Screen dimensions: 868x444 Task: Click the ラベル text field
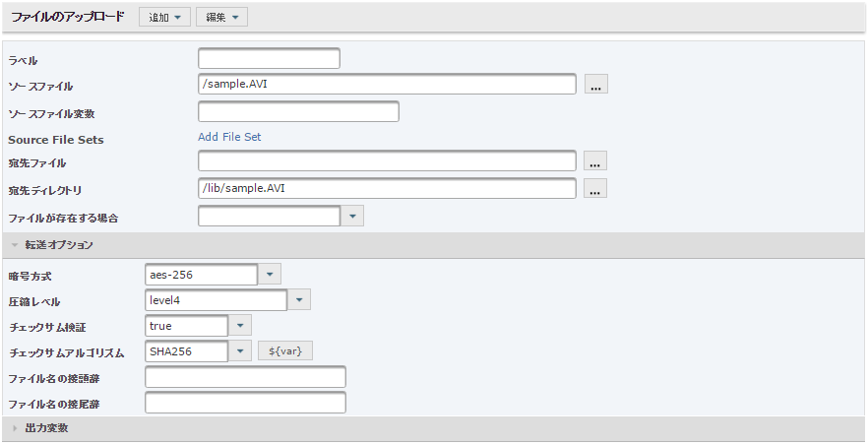click(x=269, y=59)
